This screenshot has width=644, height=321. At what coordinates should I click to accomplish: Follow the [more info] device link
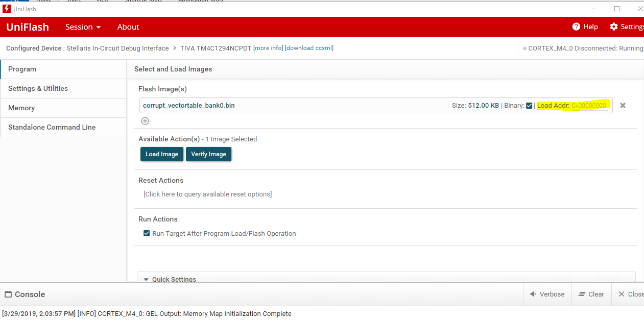[x=268, y=48]
